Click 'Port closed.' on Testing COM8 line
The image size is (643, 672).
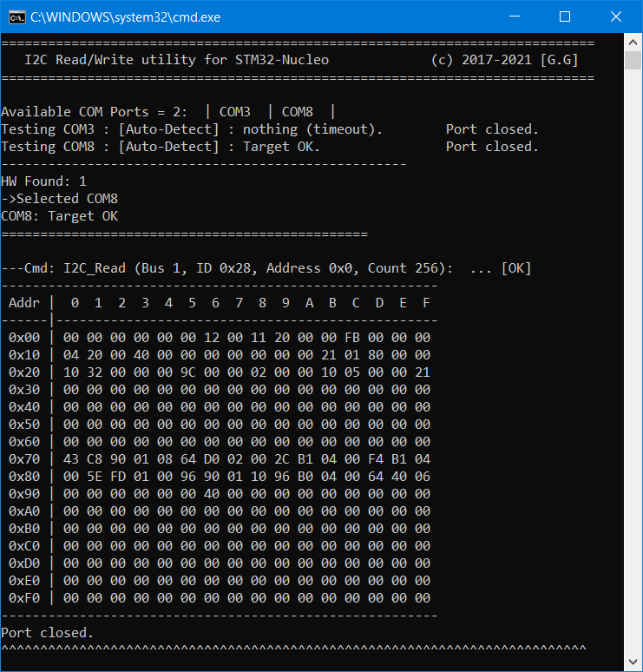coord(492,147)
